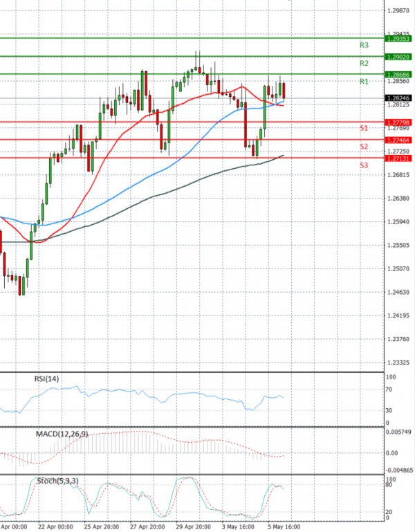Image resolution: width=415 pixels, height=532 pixels.
Task: Click the 27 Apr 20:00 time axis label
Action: (x=147, y=527)
